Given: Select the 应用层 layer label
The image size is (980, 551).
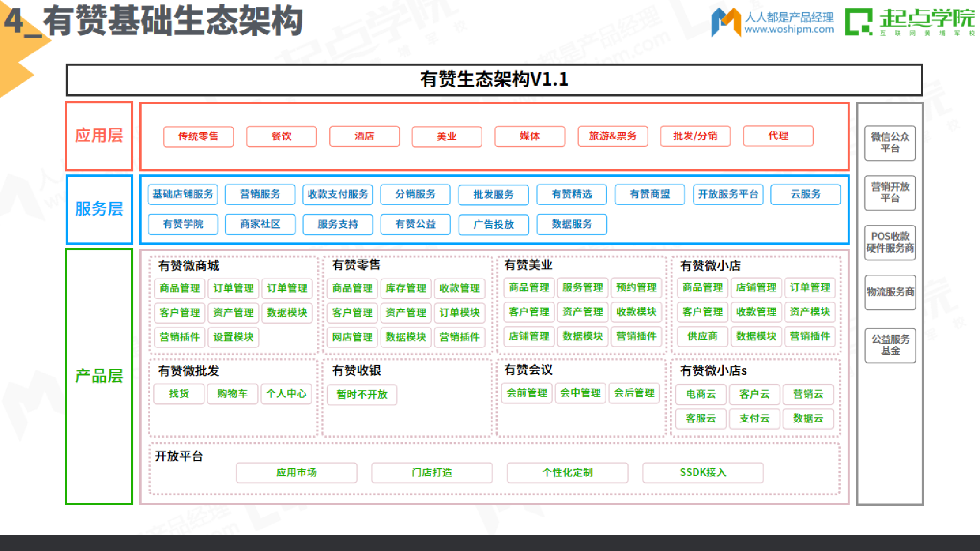Looking at the screenshot, I should [99, 136].
